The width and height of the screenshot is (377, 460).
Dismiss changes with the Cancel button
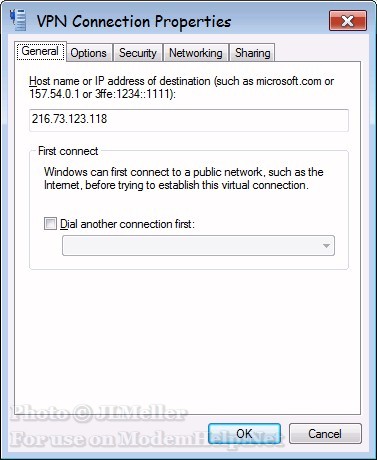(325, 433)
